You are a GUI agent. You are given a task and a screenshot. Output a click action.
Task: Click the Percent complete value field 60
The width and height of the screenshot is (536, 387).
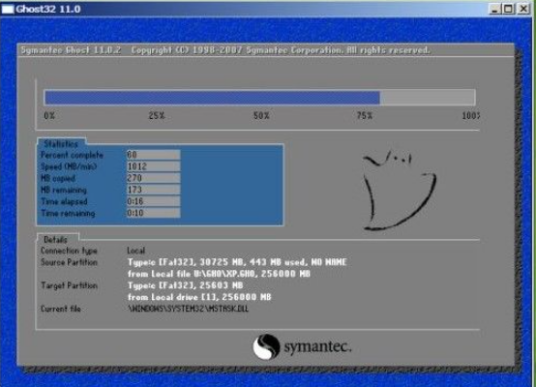pyautogui.click(x=153, y=155)
